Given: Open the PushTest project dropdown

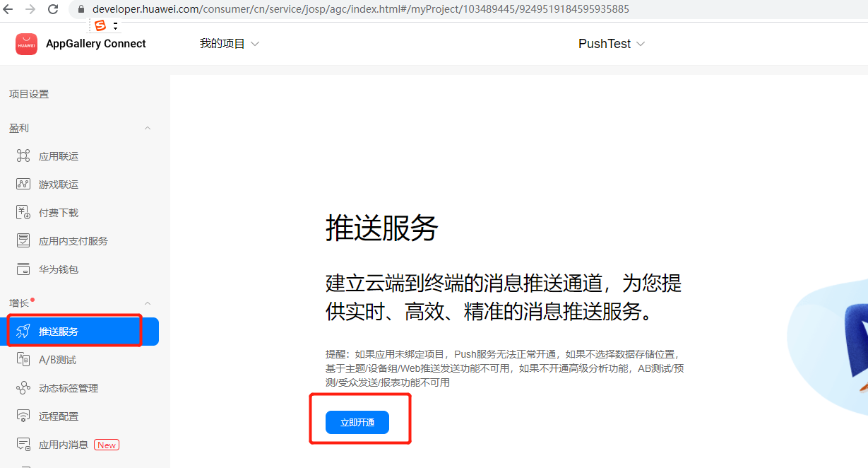Looking at the screenshot, I should tap(612, 44).
